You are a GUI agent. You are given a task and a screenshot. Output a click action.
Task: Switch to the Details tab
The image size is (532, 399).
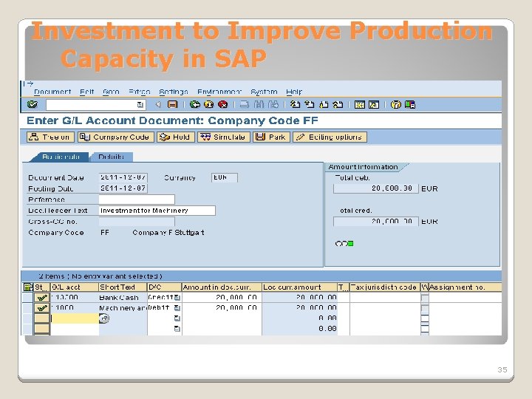[x=112, y=157]
